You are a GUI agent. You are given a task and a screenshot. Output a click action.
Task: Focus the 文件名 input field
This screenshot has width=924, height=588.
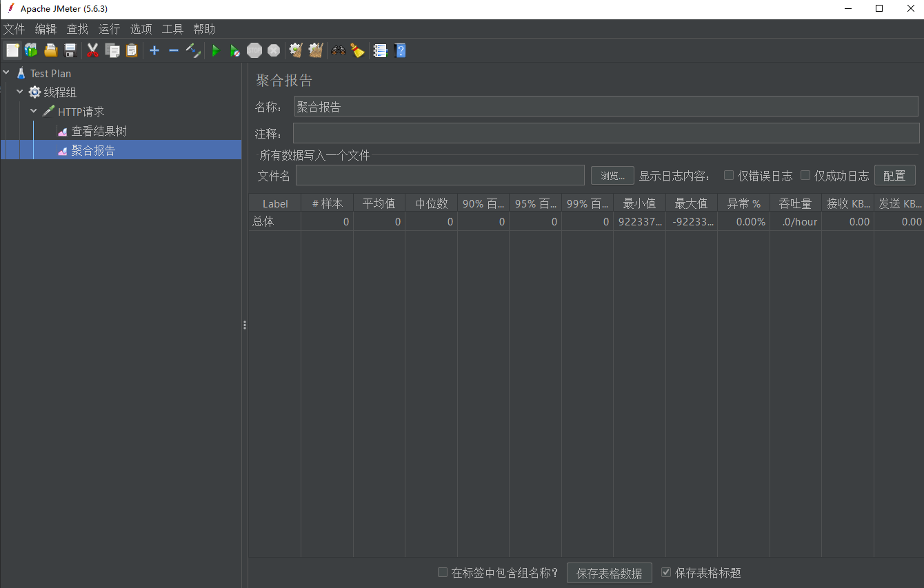tap(440, 175)
